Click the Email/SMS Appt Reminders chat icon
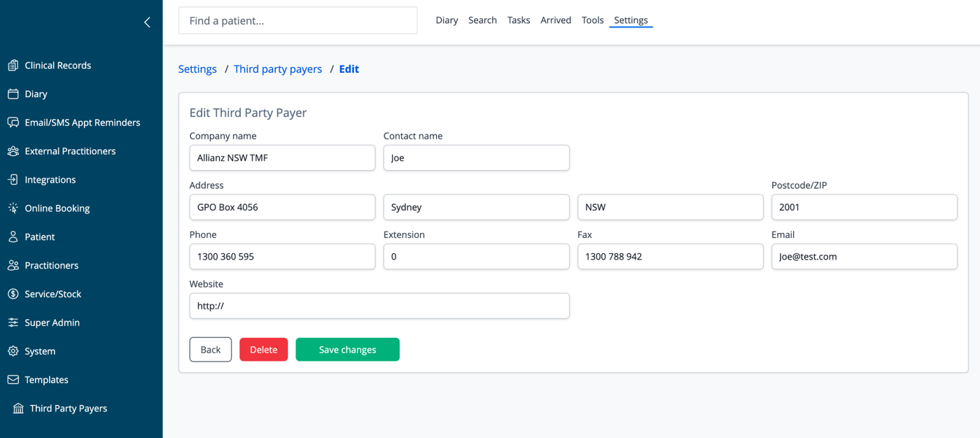This screenshot has height=438, width=980. point(13,122)
